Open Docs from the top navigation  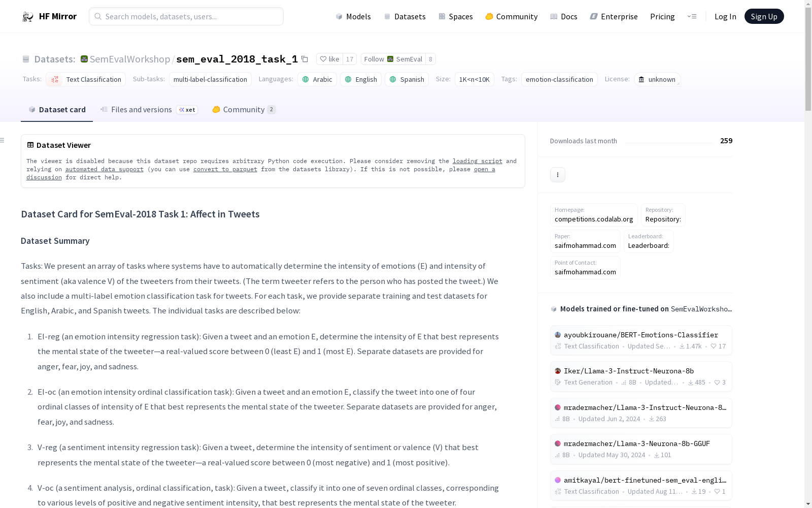564,16
